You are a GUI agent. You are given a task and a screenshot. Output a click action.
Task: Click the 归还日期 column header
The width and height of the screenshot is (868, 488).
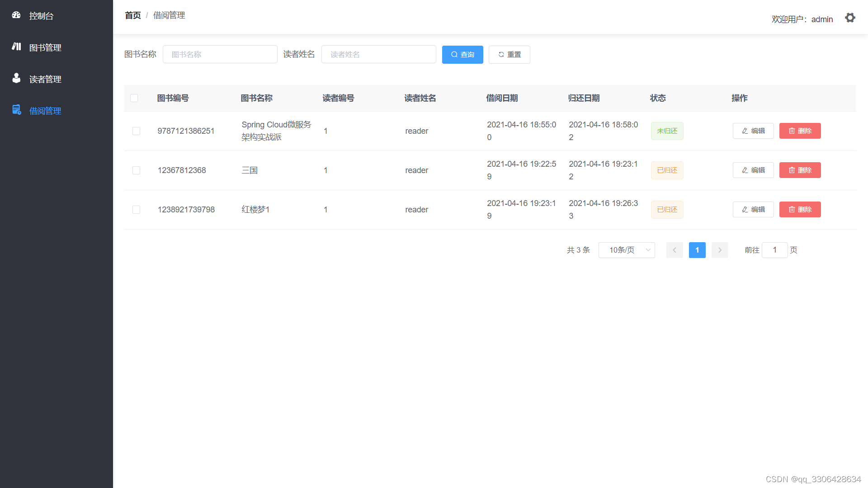pyautogui.click(x=584, y=98)
